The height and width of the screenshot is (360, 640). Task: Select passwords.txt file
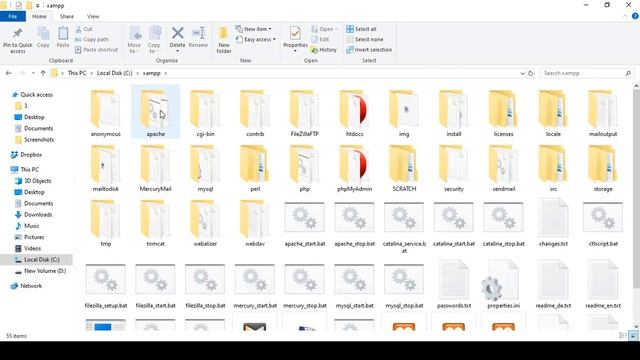(454, 284)
